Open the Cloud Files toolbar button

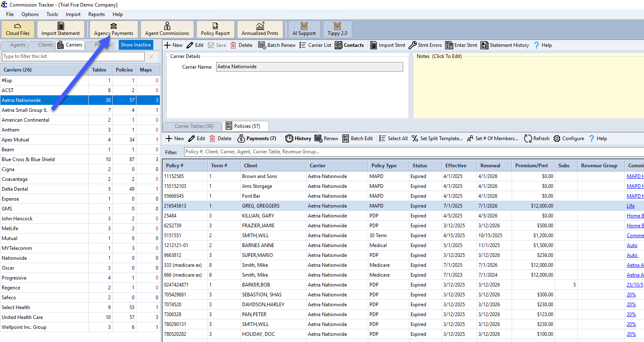tap(18, 29)
